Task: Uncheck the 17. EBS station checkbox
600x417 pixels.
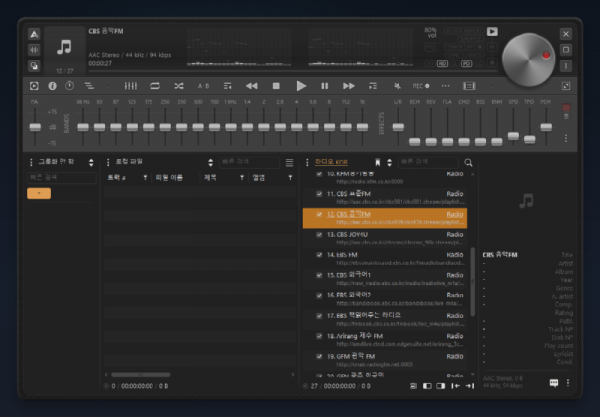Action: click(x=319, y=316)
